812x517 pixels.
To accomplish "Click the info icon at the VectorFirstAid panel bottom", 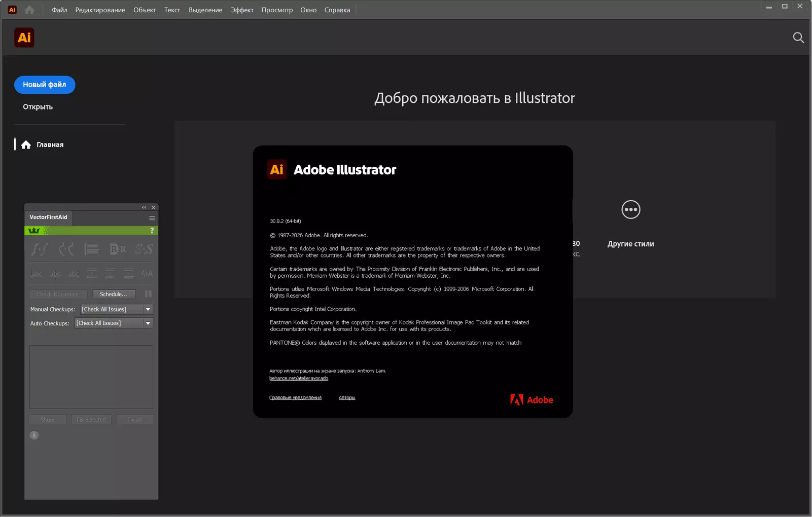I will [34, 435].
